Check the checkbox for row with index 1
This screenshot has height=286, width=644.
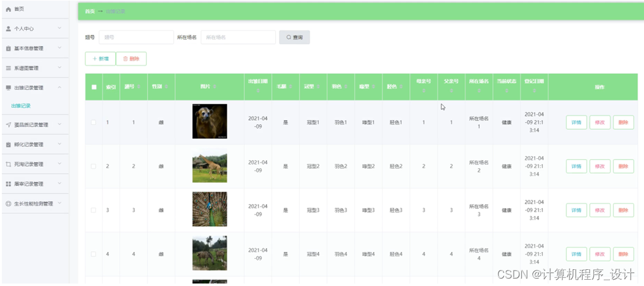[94, 122]
